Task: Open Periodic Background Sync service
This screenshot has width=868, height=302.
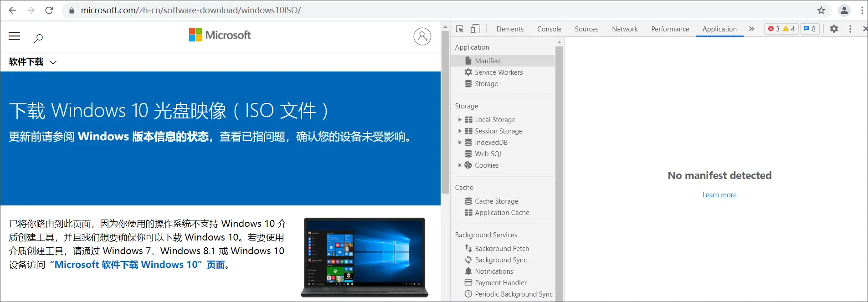Action: [514, 294]
